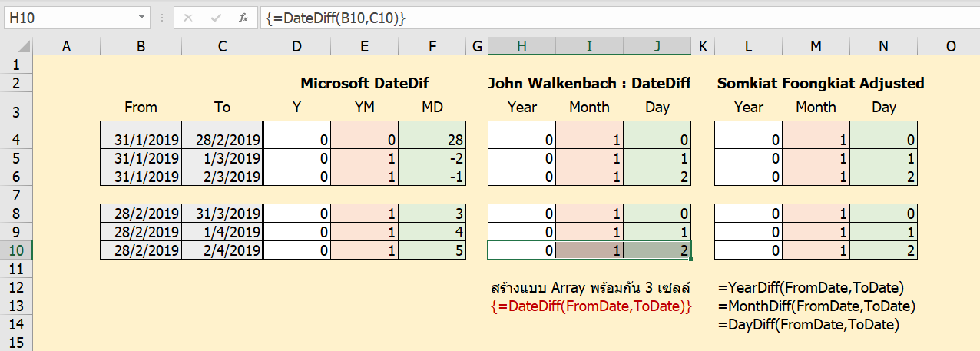Select column G header

click(477, 47)
